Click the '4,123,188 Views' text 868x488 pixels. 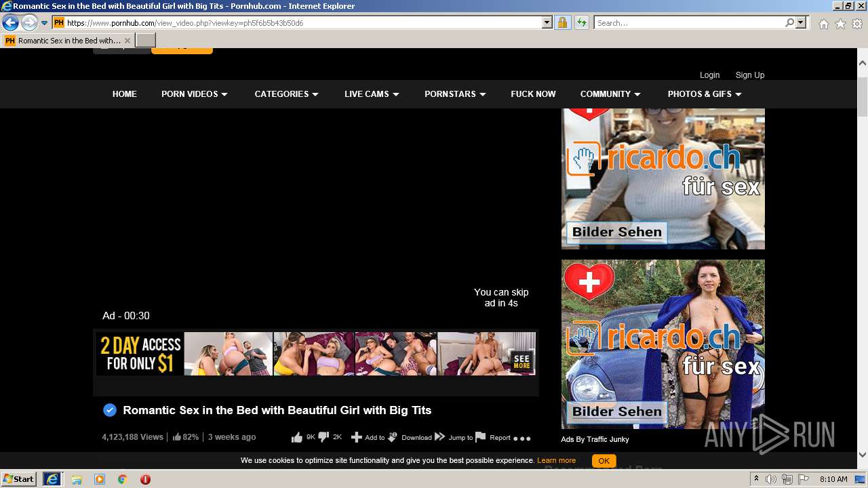[x=133, y=437]
